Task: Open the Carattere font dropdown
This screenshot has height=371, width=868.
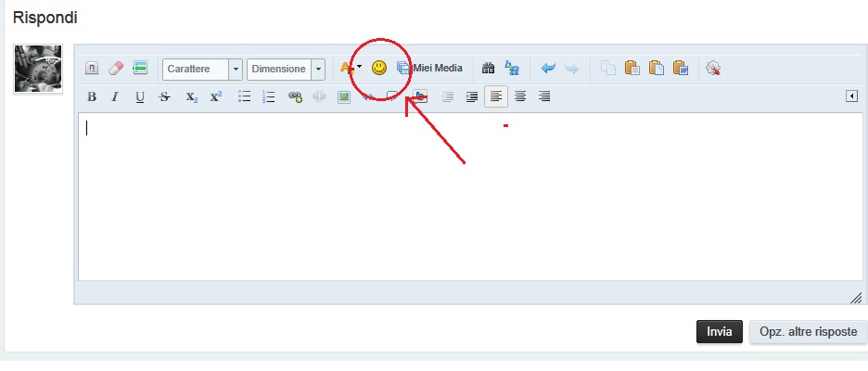Action: 202,70
